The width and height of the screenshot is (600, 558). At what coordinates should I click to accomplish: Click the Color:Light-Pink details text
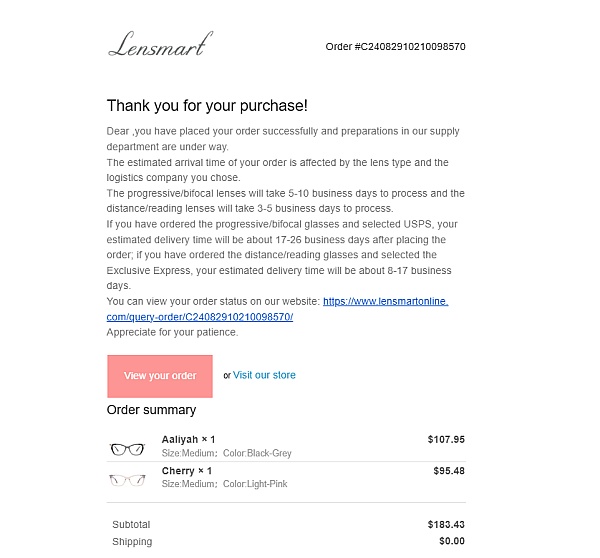pos(255,484)
